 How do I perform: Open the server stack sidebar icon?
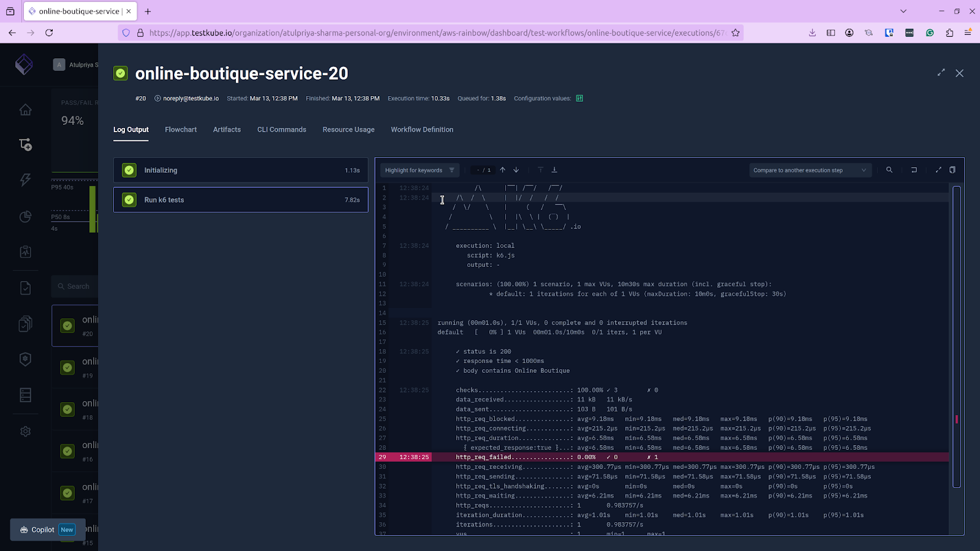(25, 395)
